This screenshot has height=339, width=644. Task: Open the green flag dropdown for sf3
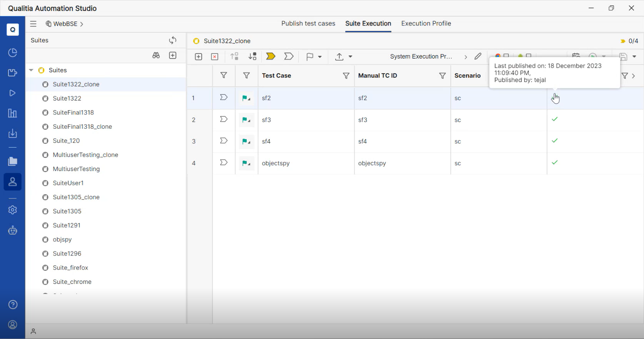(246, 120)
